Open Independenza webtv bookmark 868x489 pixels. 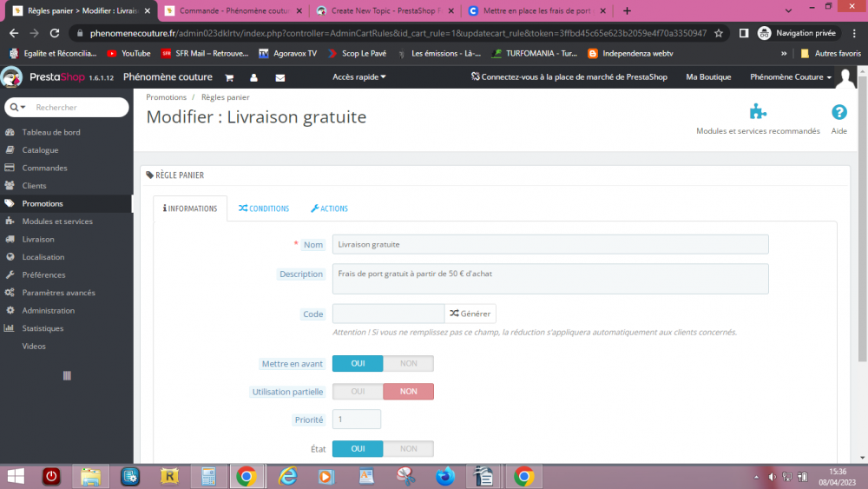(x=630, y=54)
